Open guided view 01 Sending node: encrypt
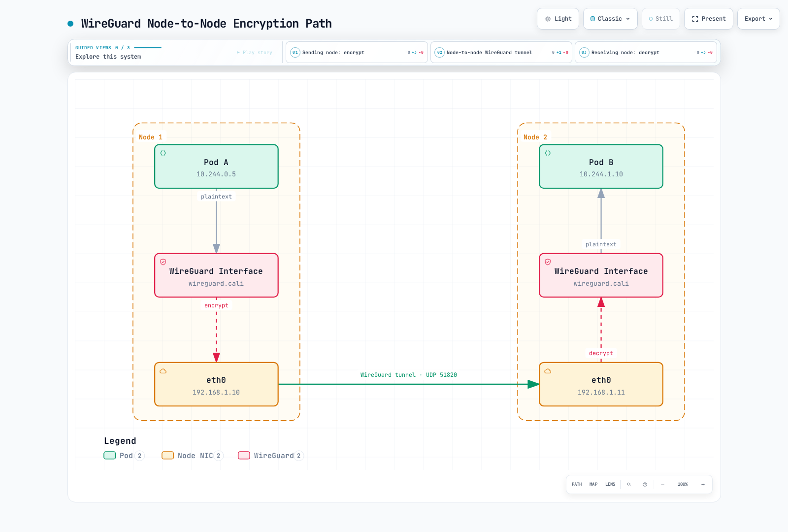The image size is (788, 532). tap(357, 52)
